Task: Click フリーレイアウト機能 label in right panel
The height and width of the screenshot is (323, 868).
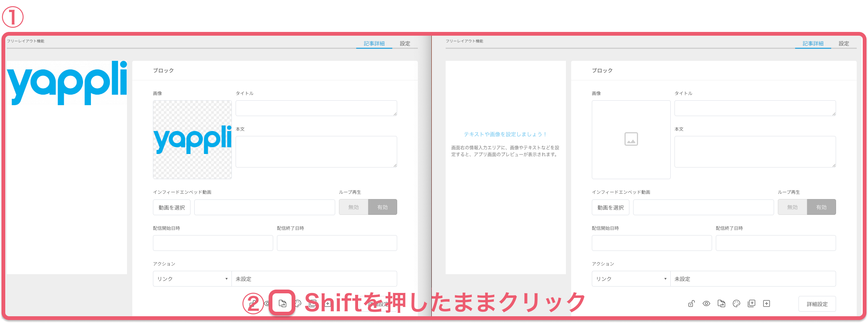Action: (x=464, y=41)
